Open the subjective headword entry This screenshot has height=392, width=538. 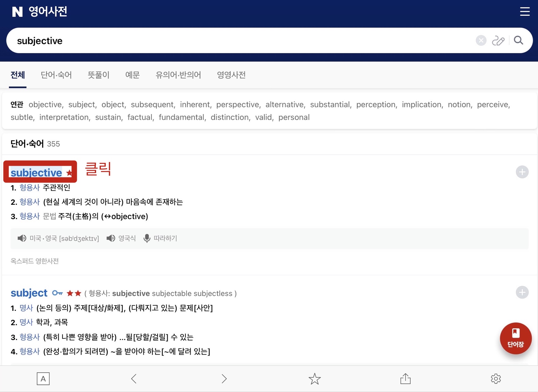pyautogui.click(x=36, y=173)
